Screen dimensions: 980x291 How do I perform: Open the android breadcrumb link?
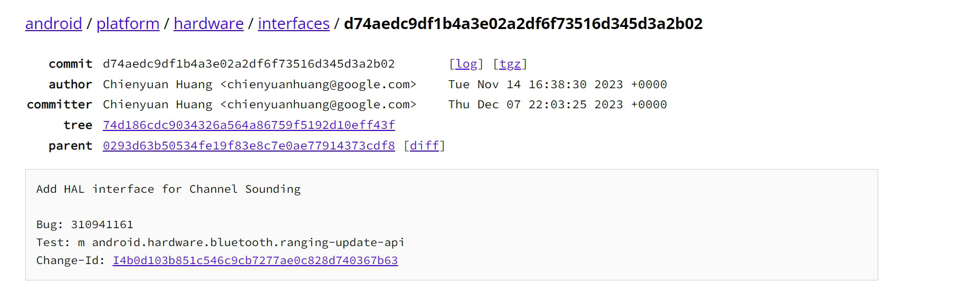(x=53, y=24)
